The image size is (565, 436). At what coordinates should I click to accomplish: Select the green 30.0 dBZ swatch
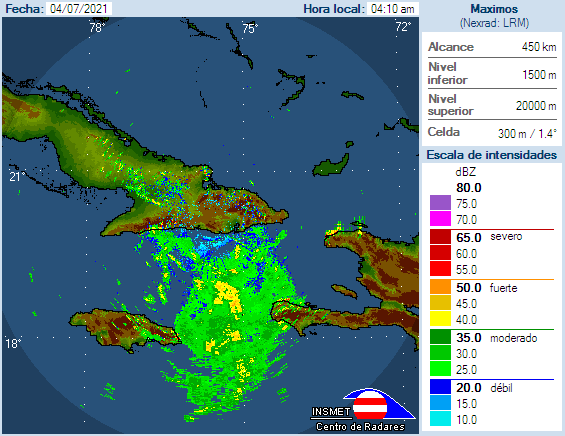pyautogui.click(x=440, y=353)
